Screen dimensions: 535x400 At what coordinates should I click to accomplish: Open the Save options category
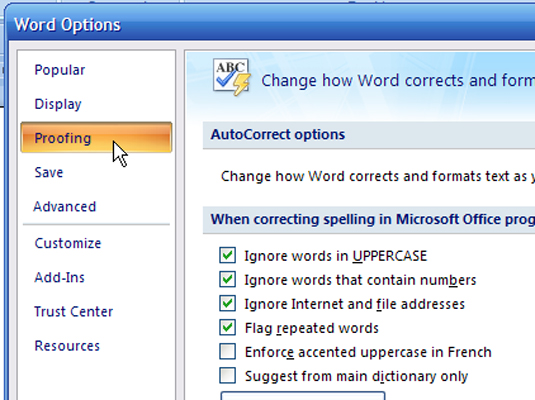tap(49, 172)
